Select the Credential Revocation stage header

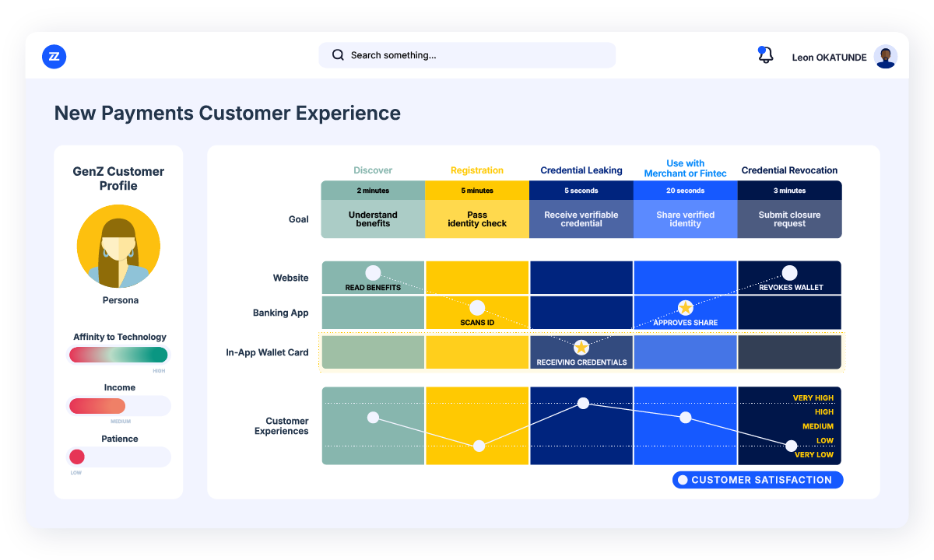coord(789,170)
